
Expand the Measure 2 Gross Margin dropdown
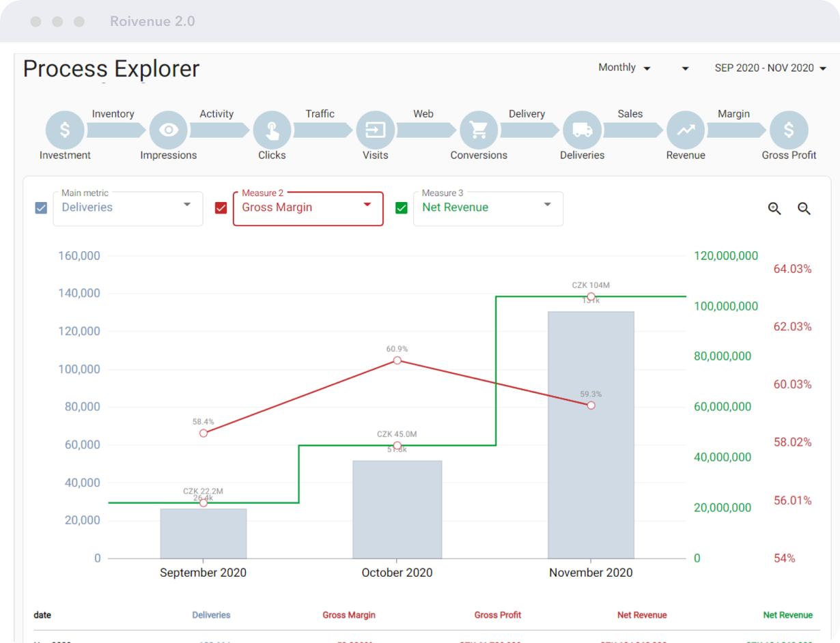308,208
